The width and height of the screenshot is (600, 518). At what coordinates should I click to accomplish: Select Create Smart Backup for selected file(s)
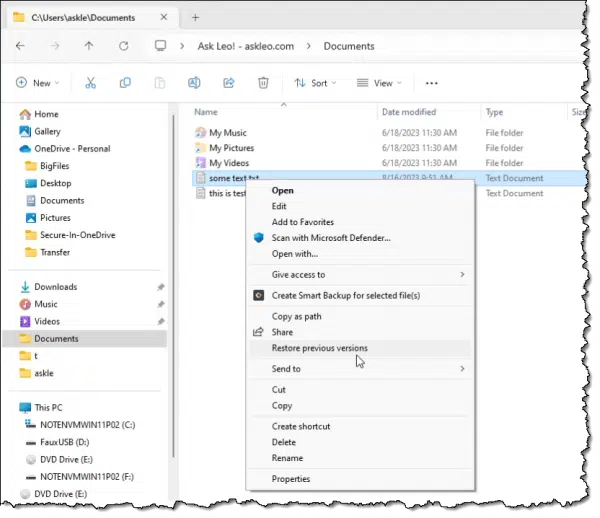point(360,295)
